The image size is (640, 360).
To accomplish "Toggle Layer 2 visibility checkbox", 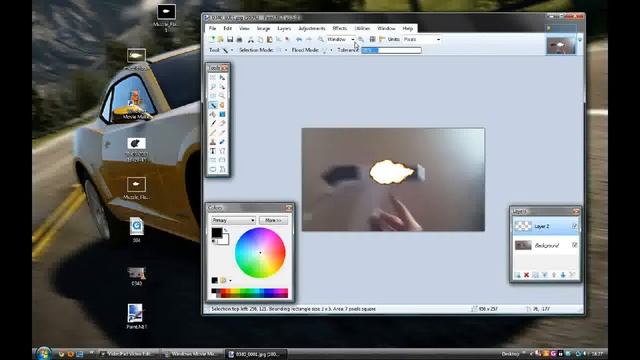I will coord(574,226).
